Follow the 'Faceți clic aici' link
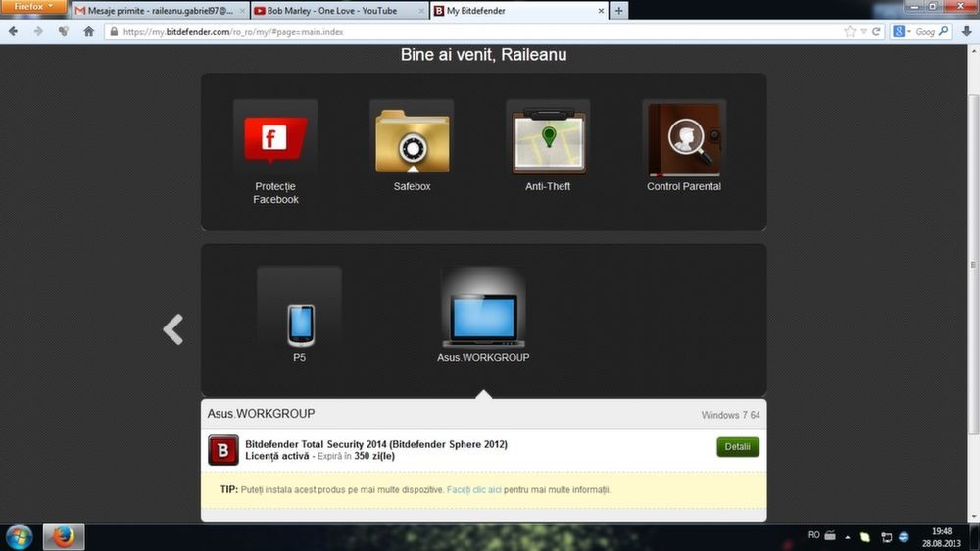The image size is (980, 551). point(473,489)
